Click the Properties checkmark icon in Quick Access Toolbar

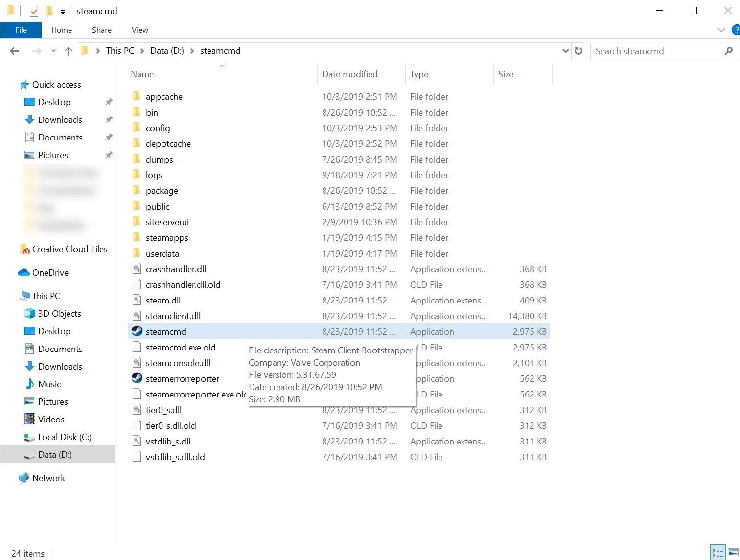(34, 10)
